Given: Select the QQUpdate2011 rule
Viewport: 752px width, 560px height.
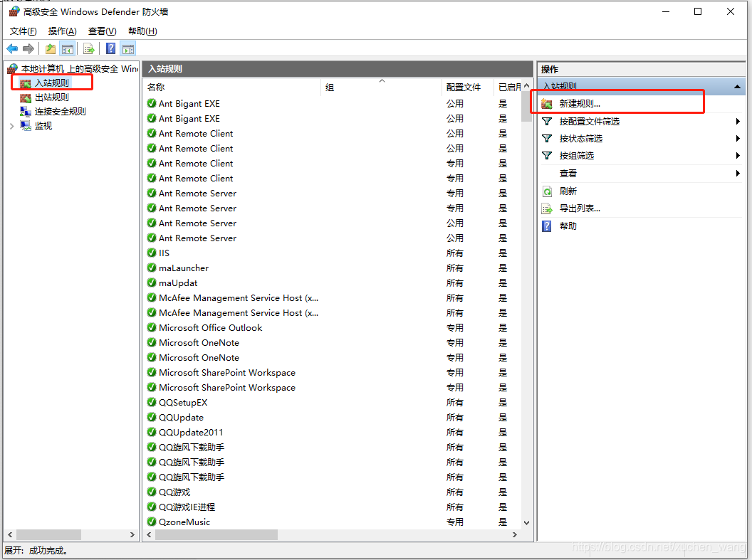Looking at the screenshot, I should 191,432.
